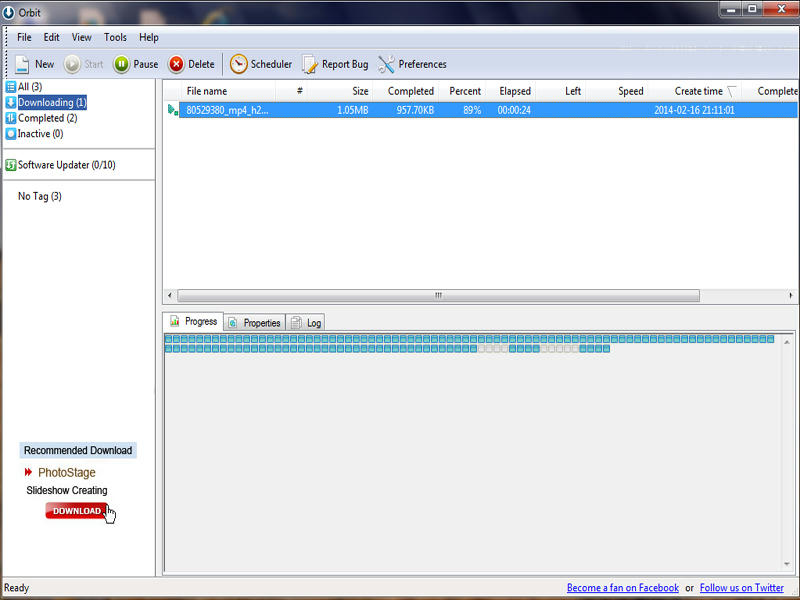Click the Progress tab chart icon
800x600 pixels.
pos(175,321)
